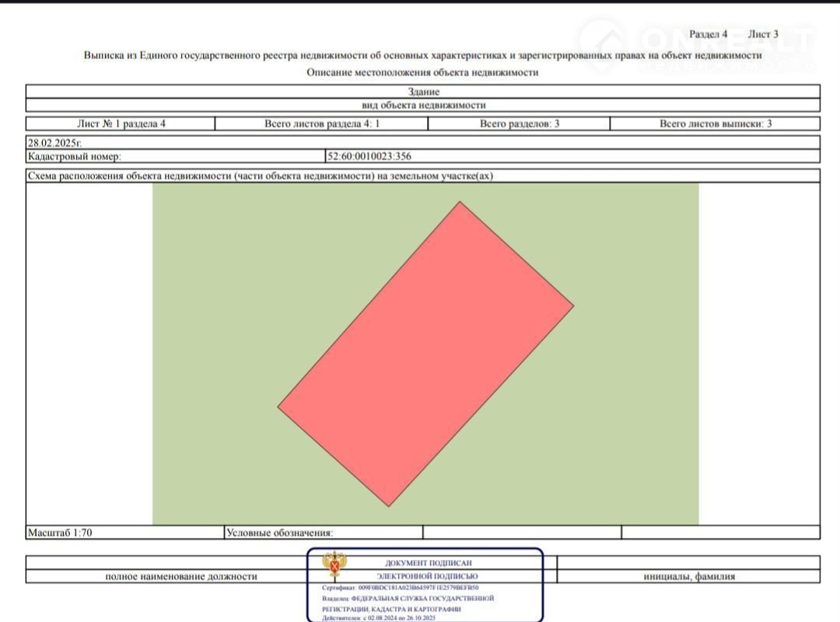Click the "Условные обозначения:" legend cell
Screen dimensions: 840x622
coord(279,533)
